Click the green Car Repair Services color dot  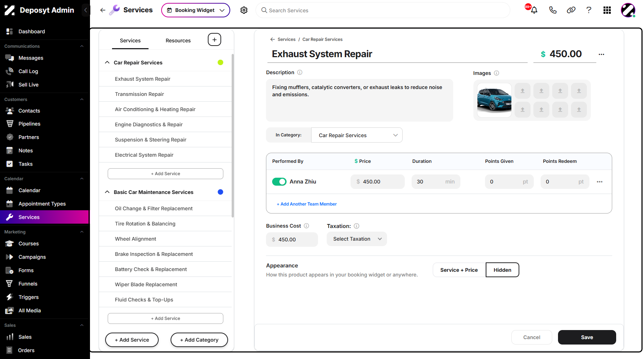click(220, 62)
